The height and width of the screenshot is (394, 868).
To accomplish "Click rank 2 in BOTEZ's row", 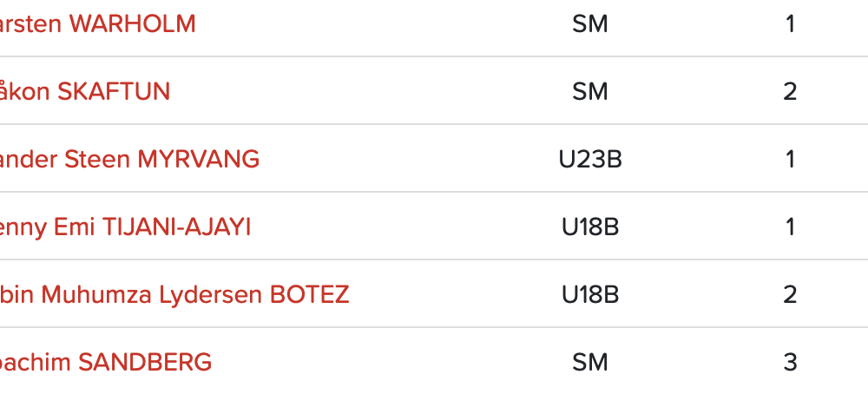I will [x=790, y=295].
